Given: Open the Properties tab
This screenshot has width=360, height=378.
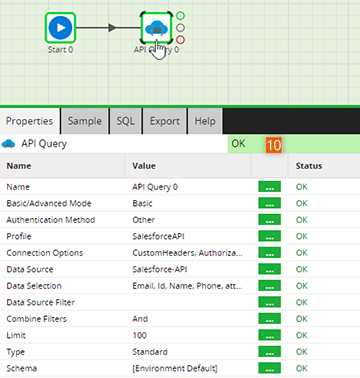Looking at the screenshot, I should pos(29,121).
